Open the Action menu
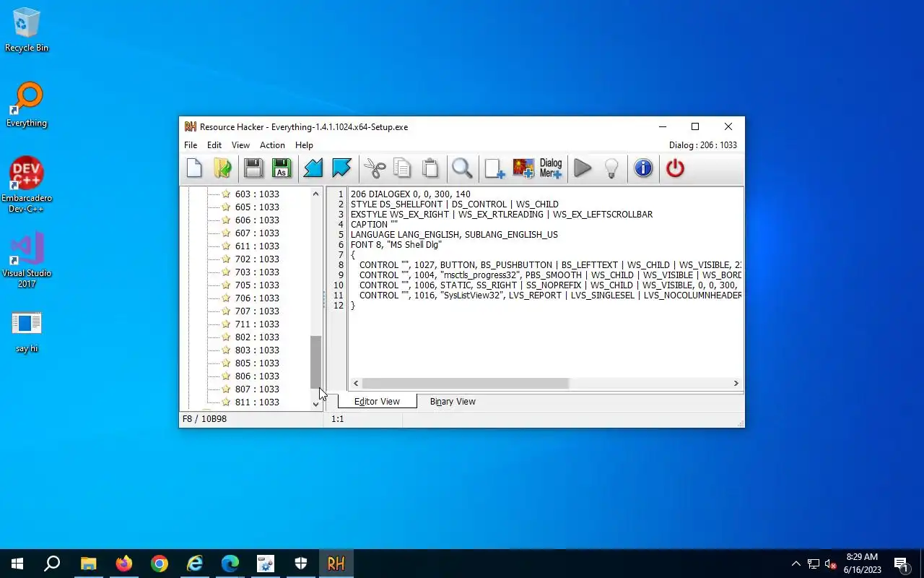The width and height of the screenshot is (924, 578). (272, 145)
